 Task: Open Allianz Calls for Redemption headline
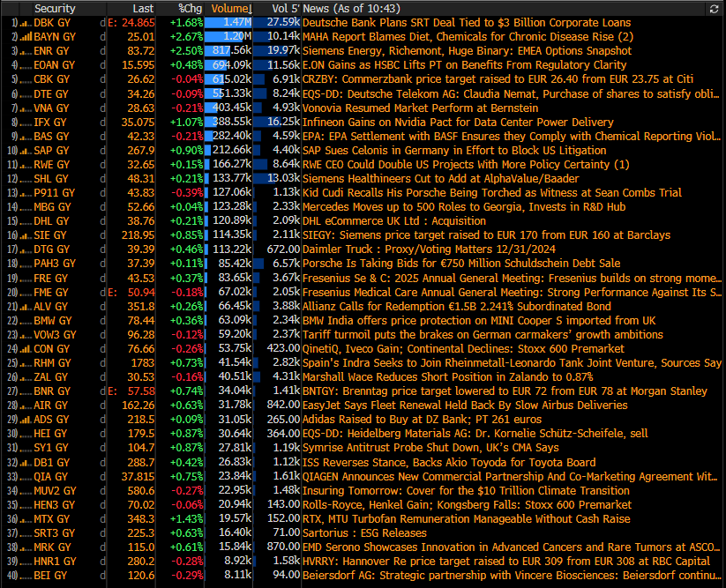(x=457, y=306)
